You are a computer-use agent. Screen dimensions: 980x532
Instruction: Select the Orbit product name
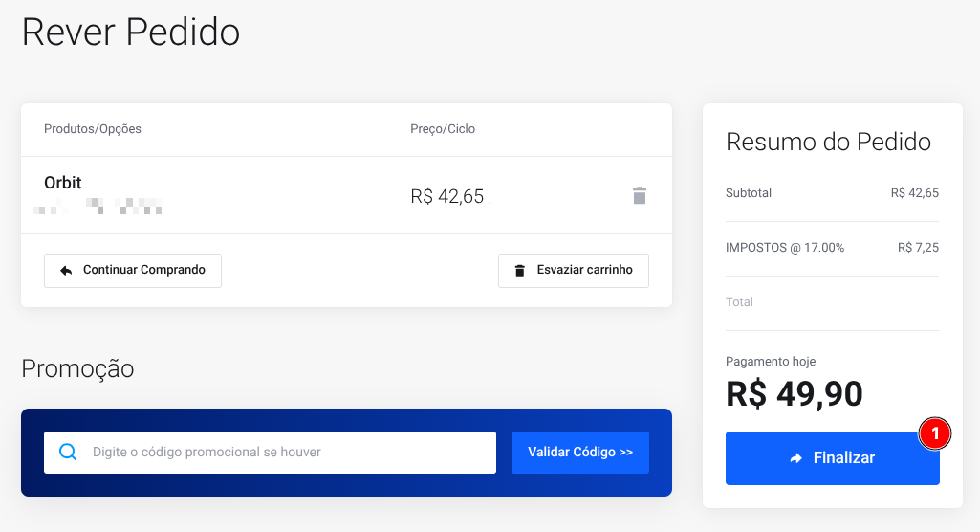(63, 183)
